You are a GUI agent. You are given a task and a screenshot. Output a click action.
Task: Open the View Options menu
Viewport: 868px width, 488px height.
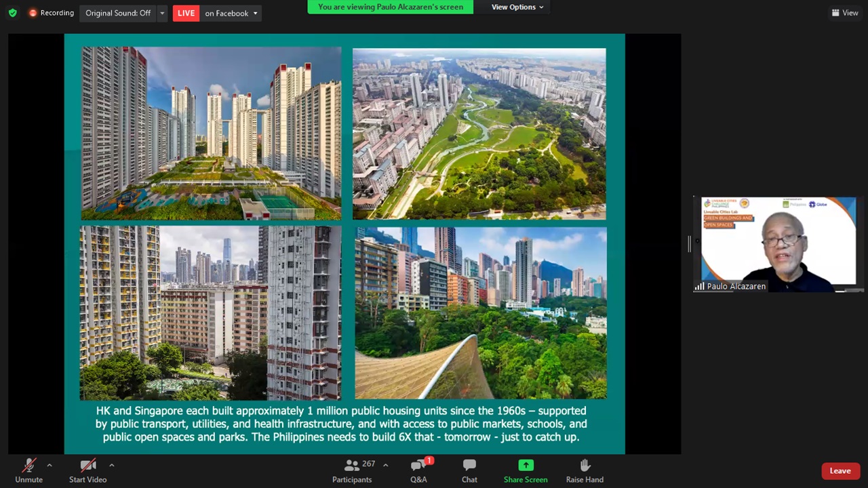(x=517, y=7)
